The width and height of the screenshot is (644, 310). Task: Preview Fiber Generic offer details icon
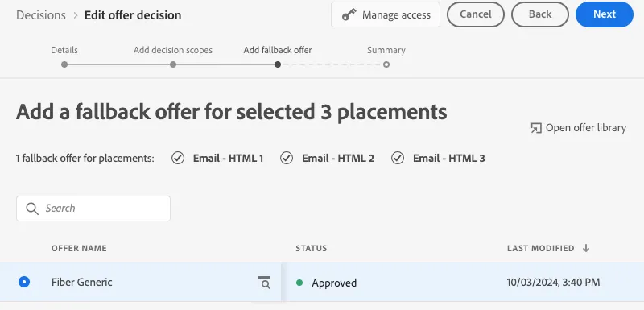pyautogui.click(x=264, y=283)
